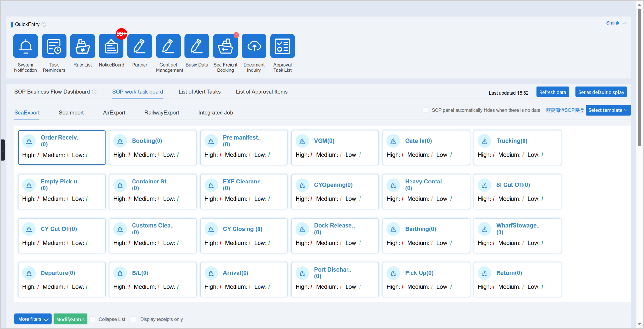Open the Select template dropdown

[x=608, y=110]
